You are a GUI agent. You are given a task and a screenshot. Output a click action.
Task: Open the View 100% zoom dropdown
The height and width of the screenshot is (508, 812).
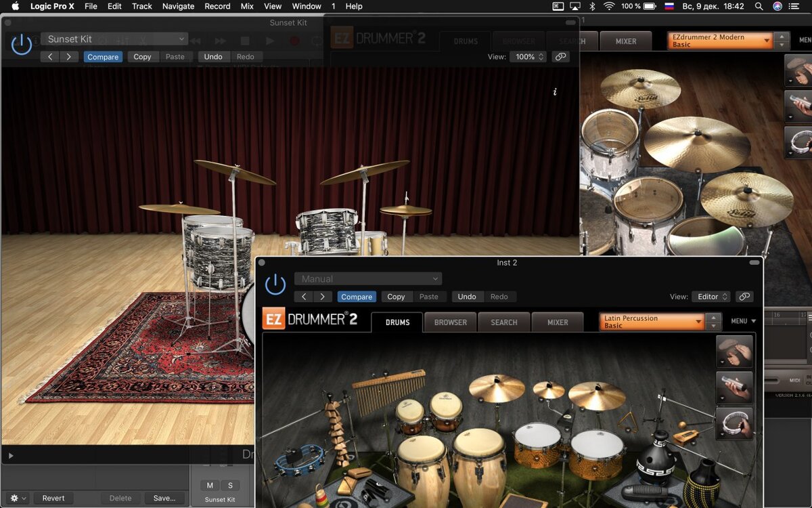pos(528,57)
